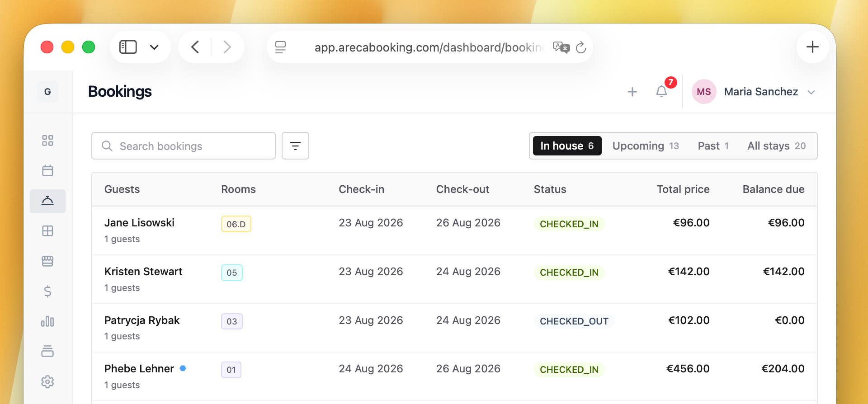
Task: Click the €456.00 total price
Action: tap(688, 369)
